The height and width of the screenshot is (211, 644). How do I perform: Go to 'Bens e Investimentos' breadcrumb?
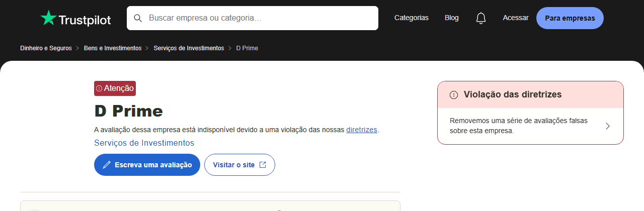[113, 48]
